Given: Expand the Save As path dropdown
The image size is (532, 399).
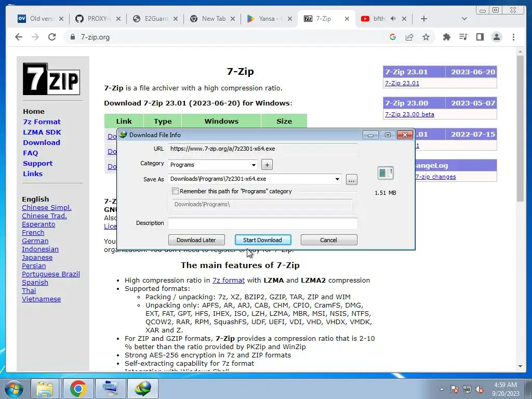Looking at the screenshot, I should tap(337, 179).
